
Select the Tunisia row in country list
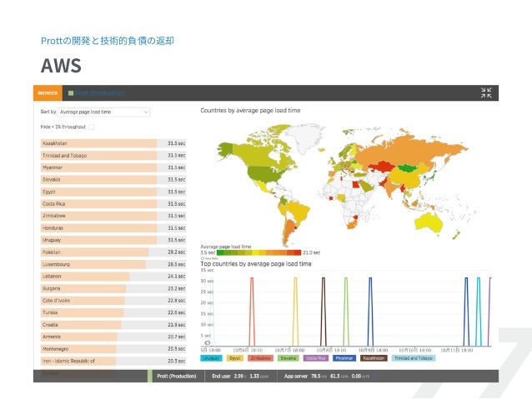click(x=113, y=312)
